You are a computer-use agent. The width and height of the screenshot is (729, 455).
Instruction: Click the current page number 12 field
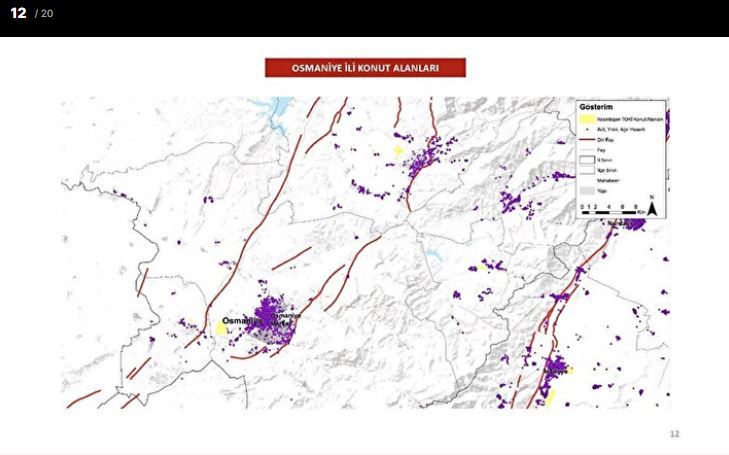(18, 13)
